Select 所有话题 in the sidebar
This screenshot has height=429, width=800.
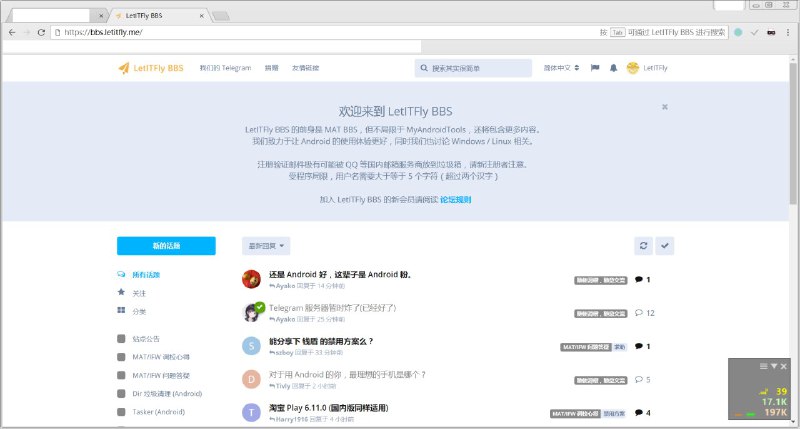click(146, 275)
